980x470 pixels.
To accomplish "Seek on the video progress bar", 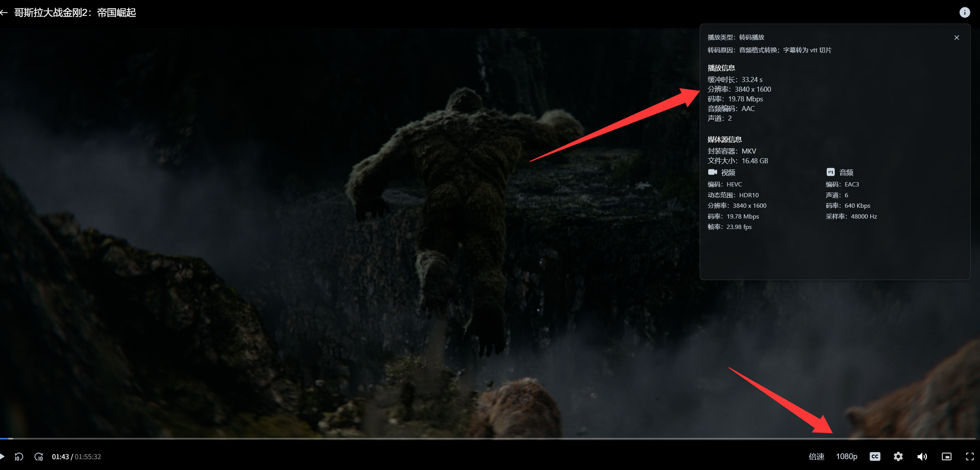I will (488, 439).
